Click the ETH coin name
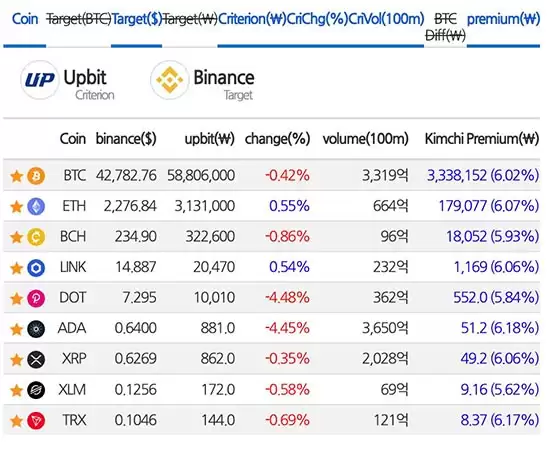Viewport: 555px width, 454px height. (x=74, y=206)
